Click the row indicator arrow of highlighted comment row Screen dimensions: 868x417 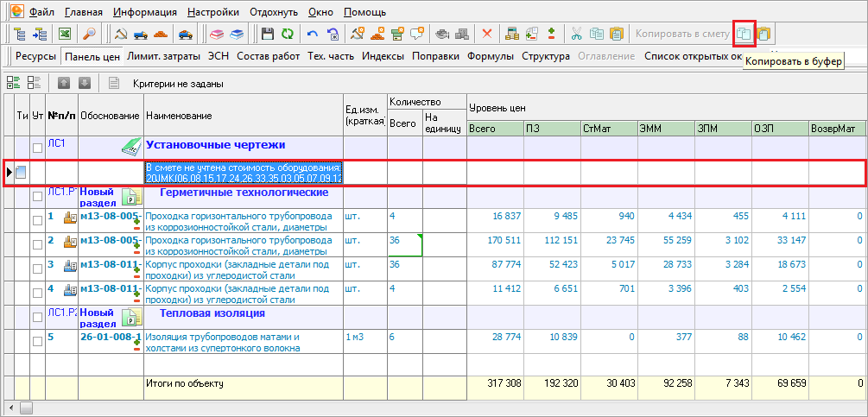coord(10,173)
